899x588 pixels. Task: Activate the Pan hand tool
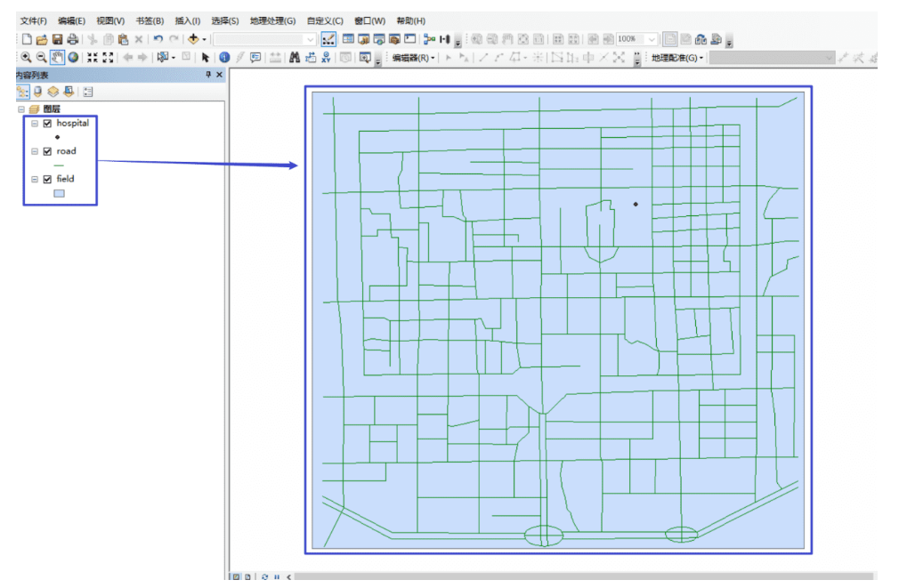tap(57, 57)
